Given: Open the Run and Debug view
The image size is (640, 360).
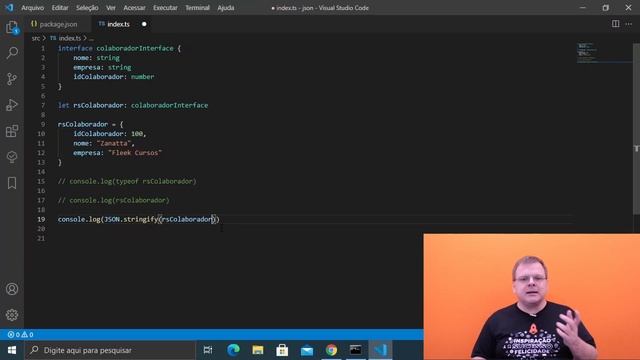Looking at the screenshot, I should coord(12,105).
